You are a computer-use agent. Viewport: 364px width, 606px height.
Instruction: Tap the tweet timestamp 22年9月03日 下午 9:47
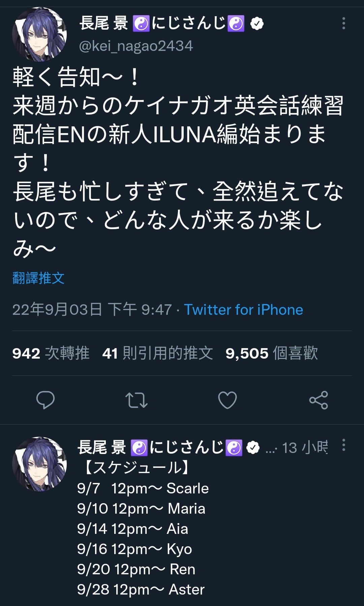(x=92, y=309)
